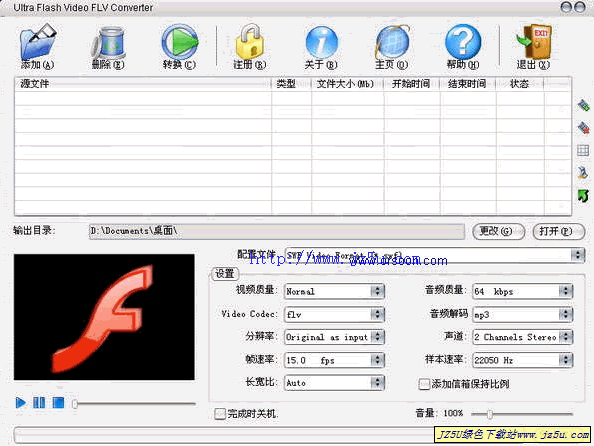Open Help (帮助) question mark icon
Viewport: 594px width, 446px height.
pyautogui.click(x=463, y=42)
